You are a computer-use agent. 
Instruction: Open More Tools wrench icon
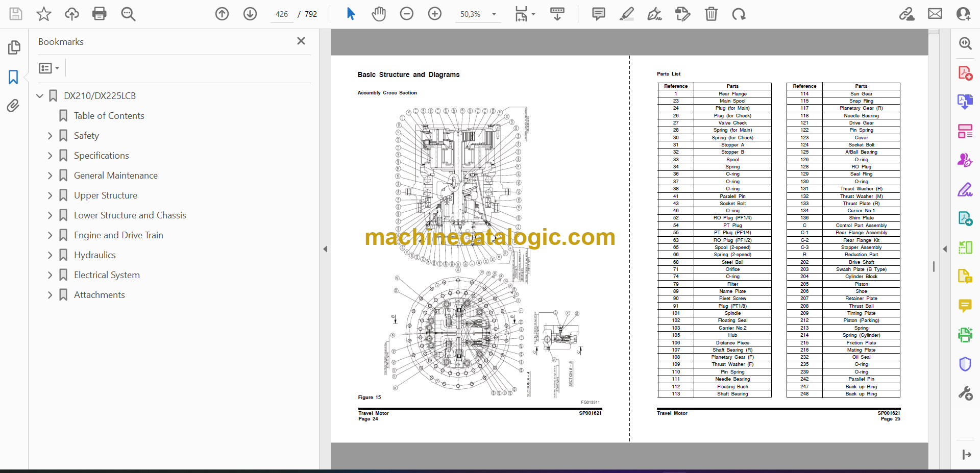click(965, 393)
